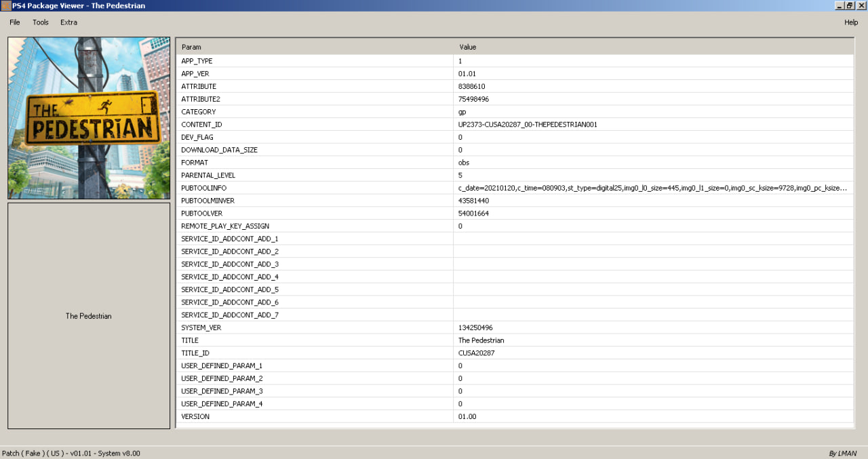Select the APP_VER param
The width and height of the screenshot is (868, 459).
coord(195,73)
